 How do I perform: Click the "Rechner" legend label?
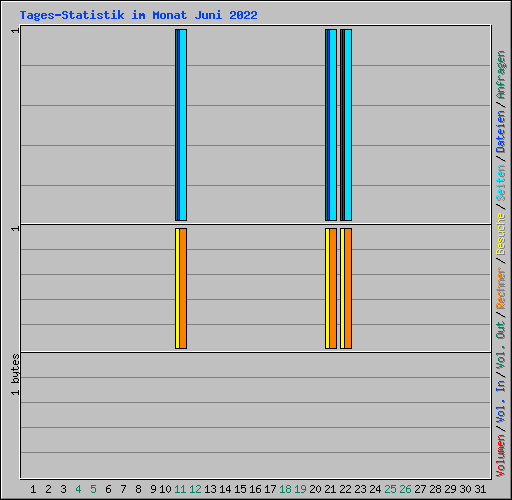coord(501,288)
